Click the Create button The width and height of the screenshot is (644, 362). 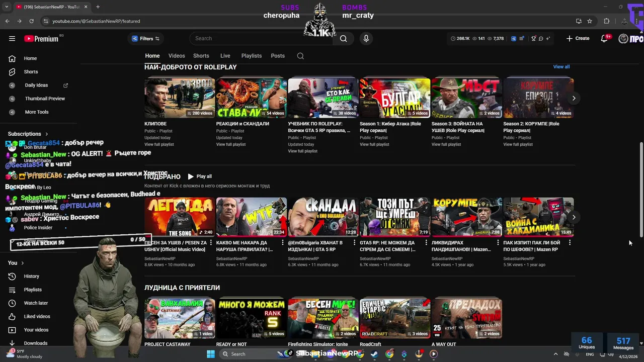(578, 38)
